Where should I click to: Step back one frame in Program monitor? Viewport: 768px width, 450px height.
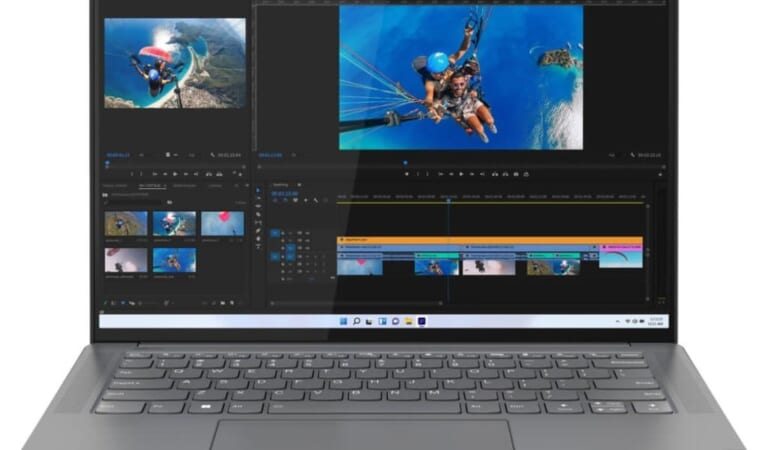click(451, 174)
